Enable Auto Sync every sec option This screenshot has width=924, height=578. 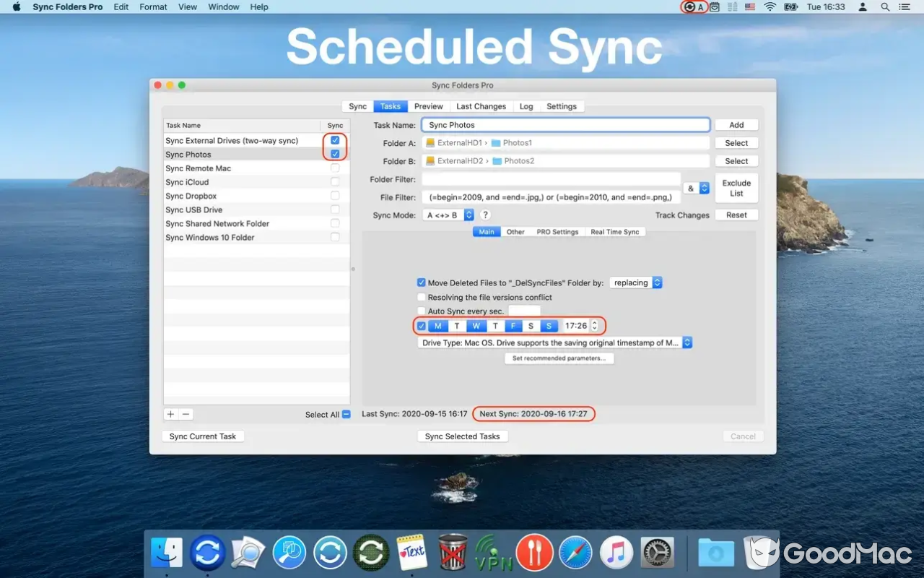pyautogui.click(x=421, y=311)
